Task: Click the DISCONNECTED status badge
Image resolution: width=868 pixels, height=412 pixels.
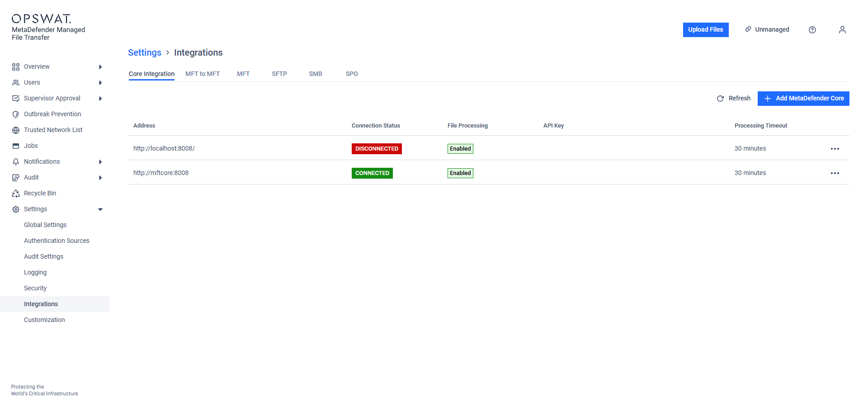Action: point(377,149)
